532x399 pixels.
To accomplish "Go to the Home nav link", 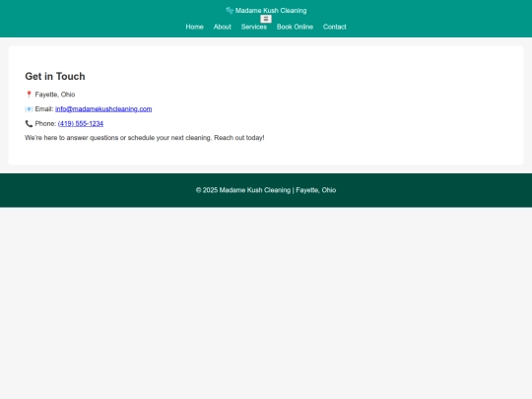I will click(x=194, y=27).
